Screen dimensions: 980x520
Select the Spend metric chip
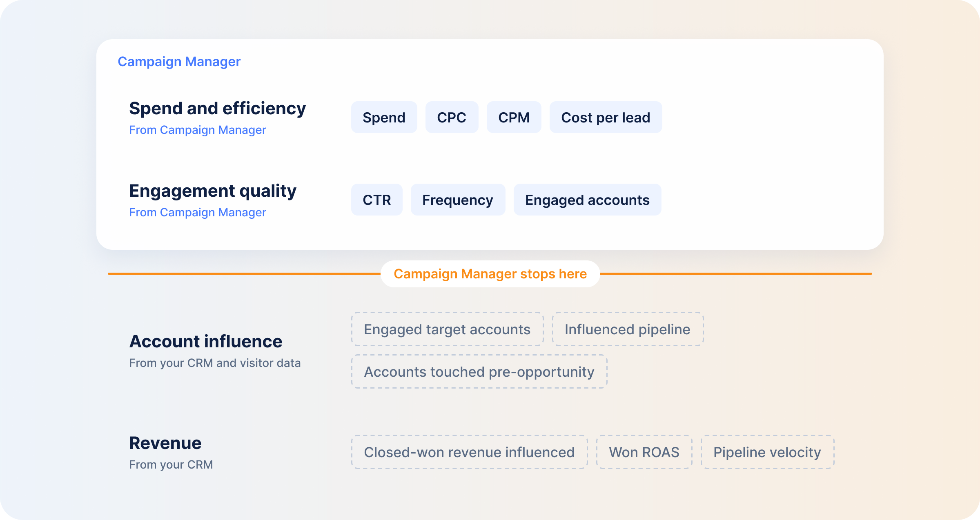(x=384, y=117)
